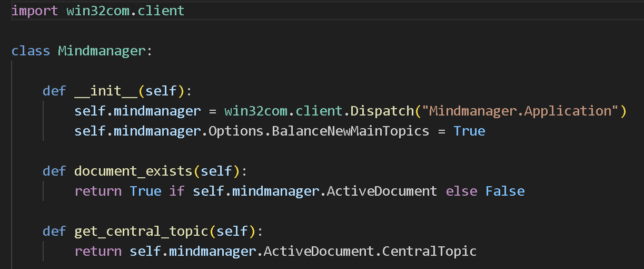Click the import keyword on first line

[34, 11]
